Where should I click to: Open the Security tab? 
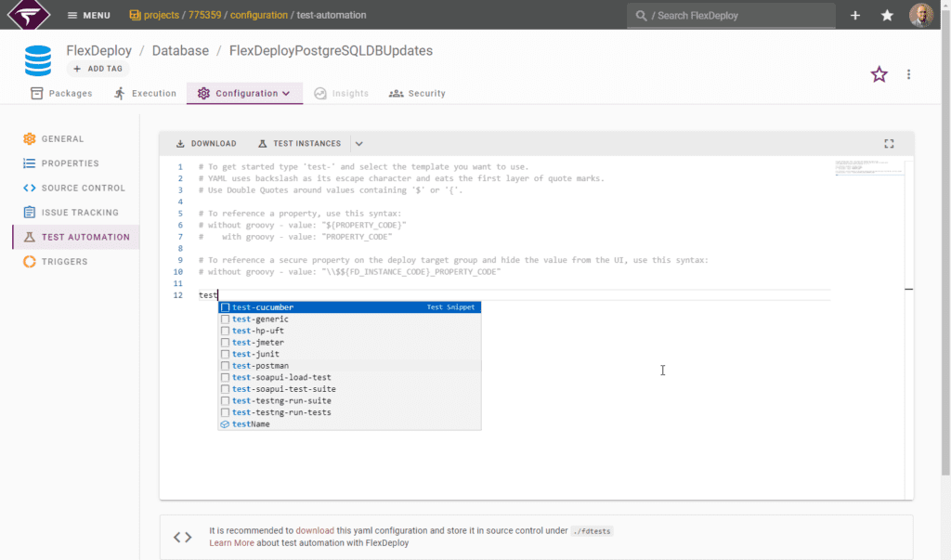point(416,93)
